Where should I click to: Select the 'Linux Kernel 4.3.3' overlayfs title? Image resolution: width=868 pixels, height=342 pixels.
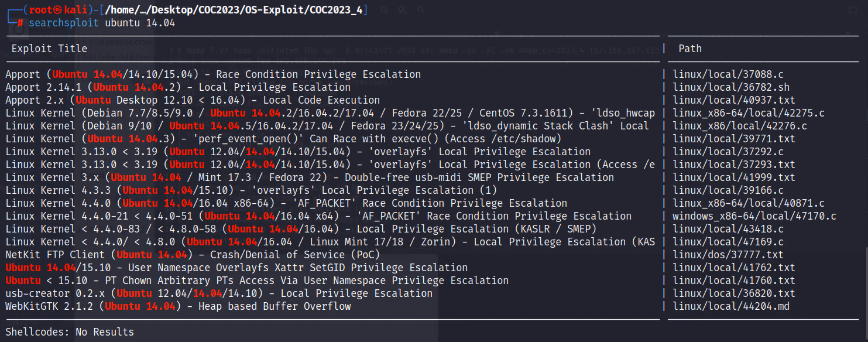(251, 190)
